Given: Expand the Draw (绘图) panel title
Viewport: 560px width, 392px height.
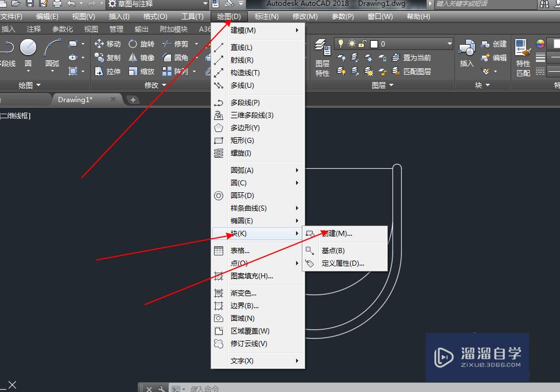Looking at the screenshot, I should (x=30, y=85).
